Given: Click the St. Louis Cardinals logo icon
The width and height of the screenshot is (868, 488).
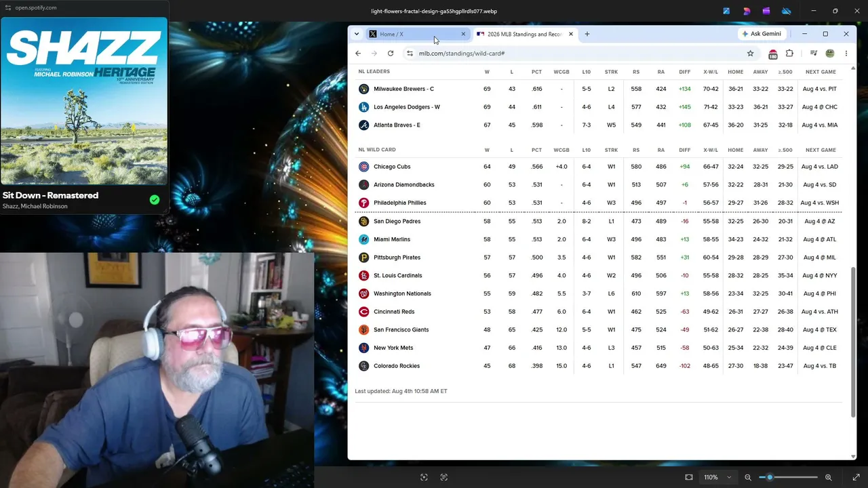Looking at the screenshot, I should pos(363,276).
